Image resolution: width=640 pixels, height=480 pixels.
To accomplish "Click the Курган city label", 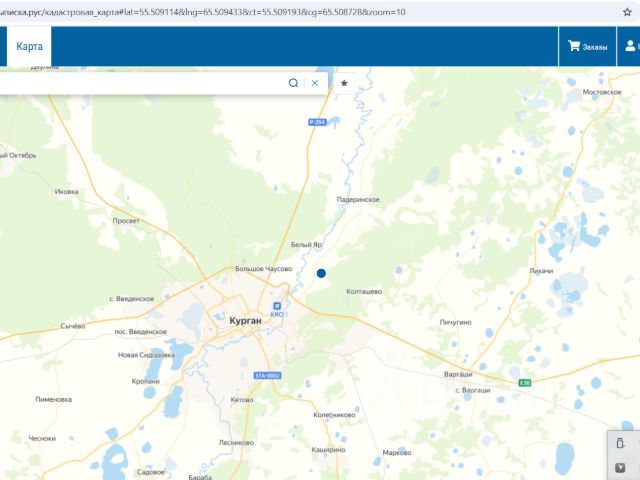I will (245, 321).
